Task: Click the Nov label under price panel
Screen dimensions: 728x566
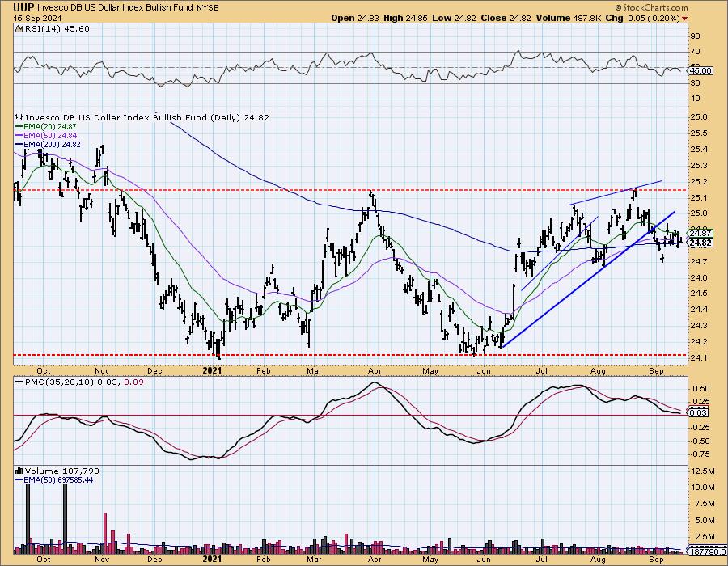Action: (102, 370)
